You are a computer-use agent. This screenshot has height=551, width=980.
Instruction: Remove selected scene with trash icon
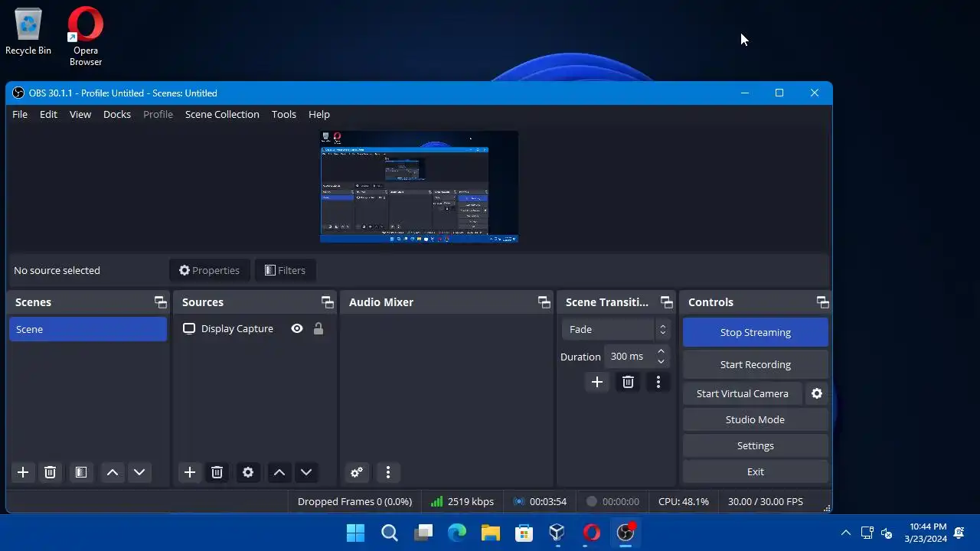pyautogui.click(x=50, y=472)
